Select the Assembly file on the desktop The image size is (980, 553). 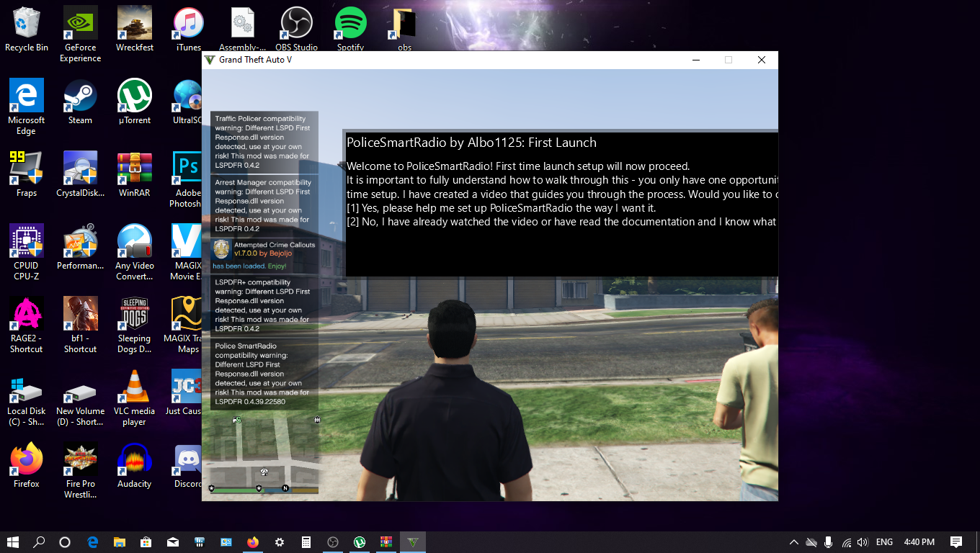242,30
